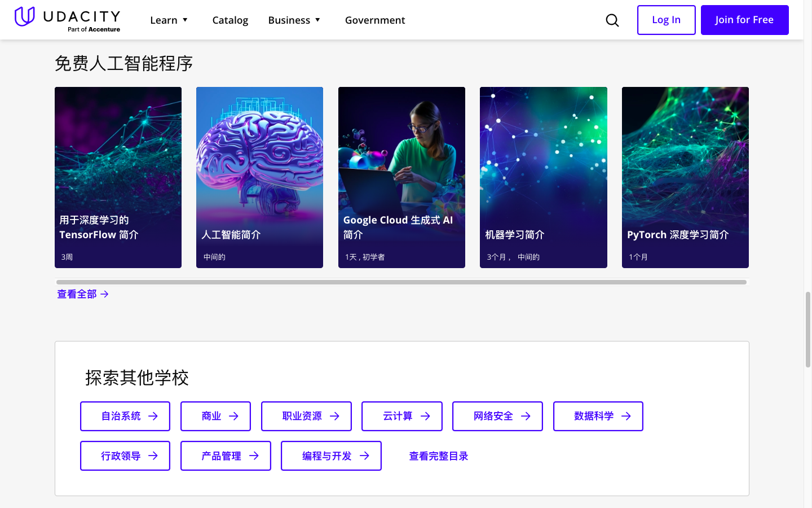
Task: Click the 探索其他学校 heading
Action: (137, 378)
